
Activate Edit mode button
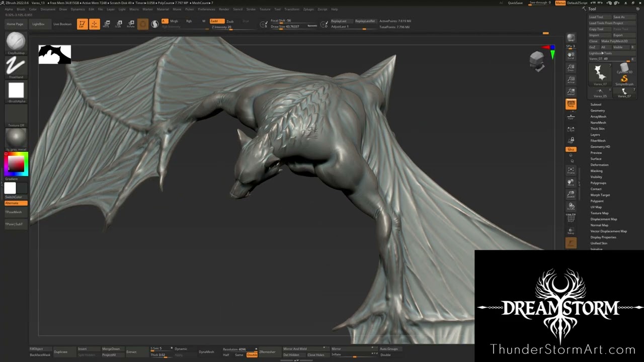pyautogui.click(x=82, y=24)
